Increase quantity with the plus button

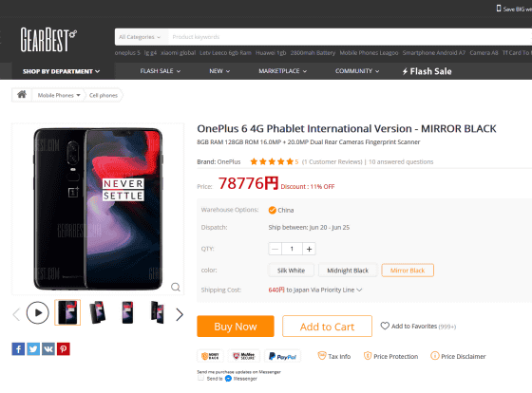[x=309, y=249]
